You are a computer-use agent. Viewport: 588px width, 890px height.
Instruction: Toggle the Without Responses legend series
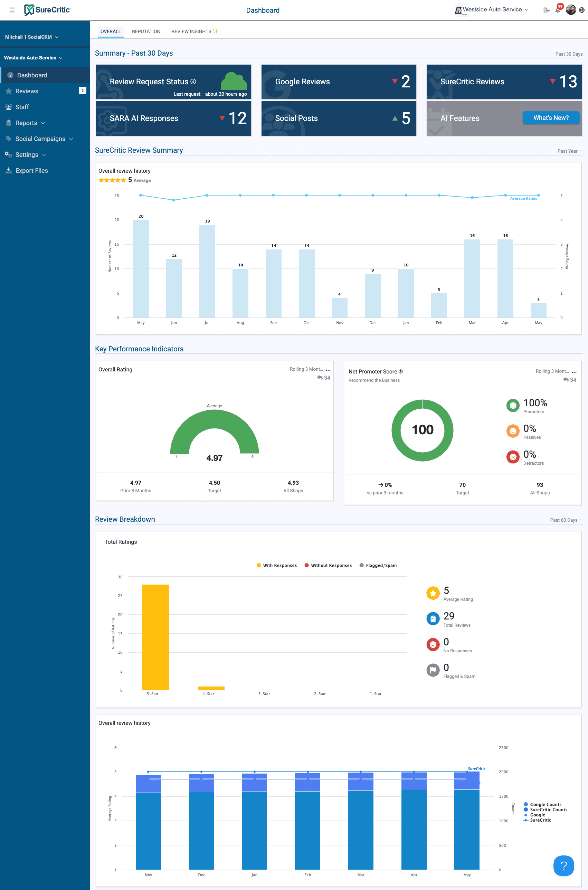tap(328, 565)
